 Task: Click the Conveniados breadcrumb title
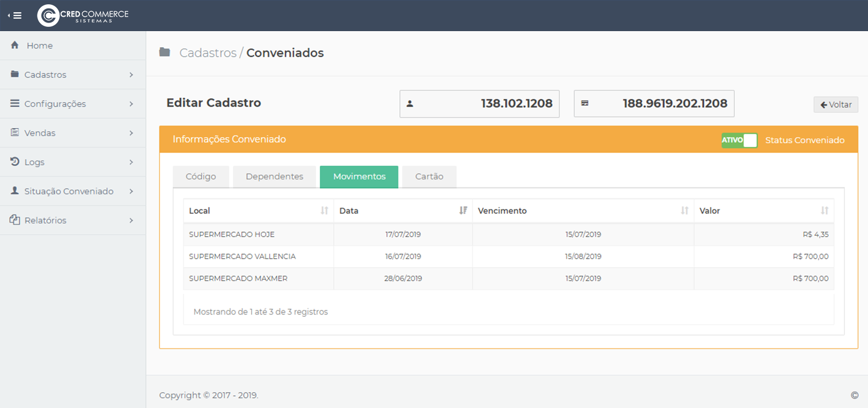(x=285, y=53)
